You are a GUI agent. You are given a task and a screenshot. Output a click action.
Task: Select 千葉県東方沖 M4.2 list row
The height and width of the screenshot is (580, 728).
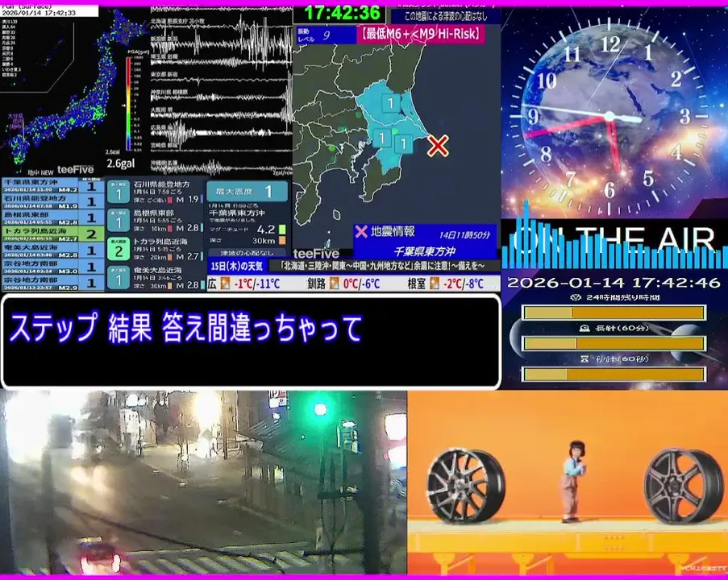[x=52, y=185]
